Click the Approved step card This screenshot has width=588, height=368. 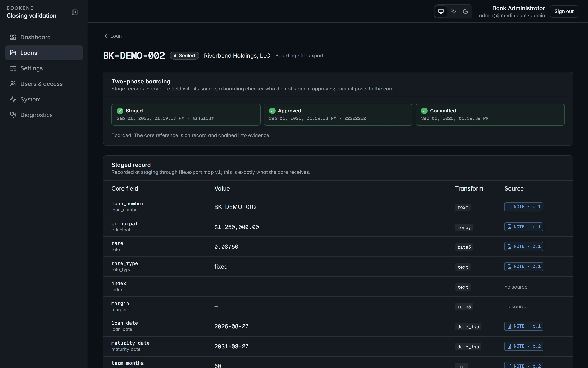[x=338, y=115]
